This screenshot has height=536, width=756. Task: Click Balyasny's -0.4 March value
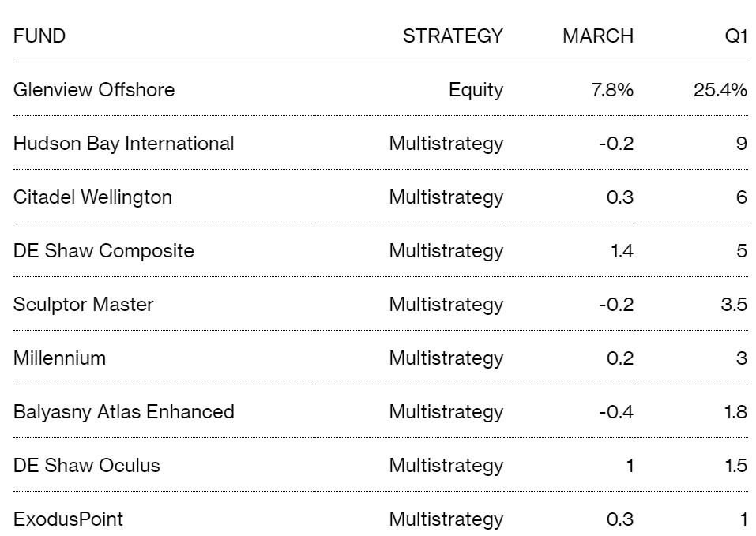617,412
